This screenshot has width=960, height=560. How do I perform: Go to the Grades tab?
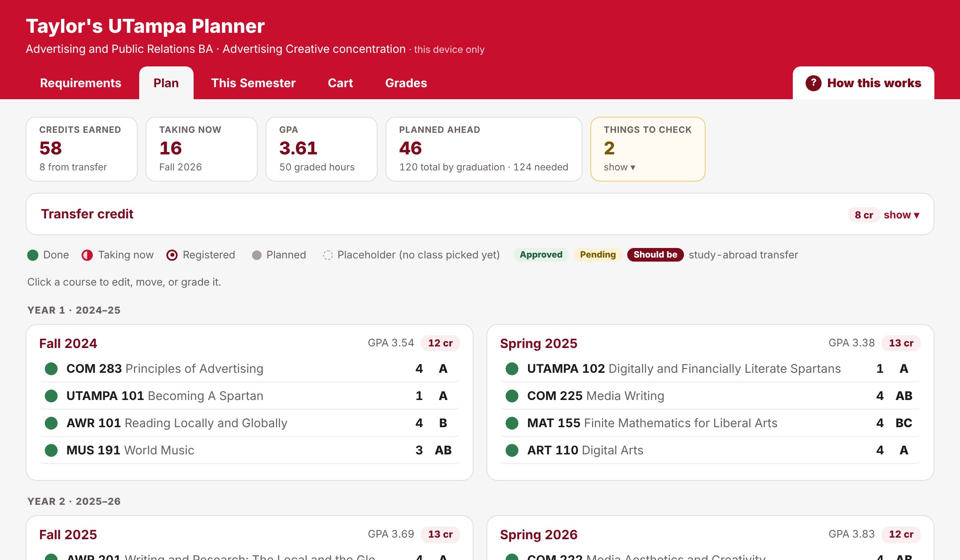pyautogui.click(x=406, y=83)
